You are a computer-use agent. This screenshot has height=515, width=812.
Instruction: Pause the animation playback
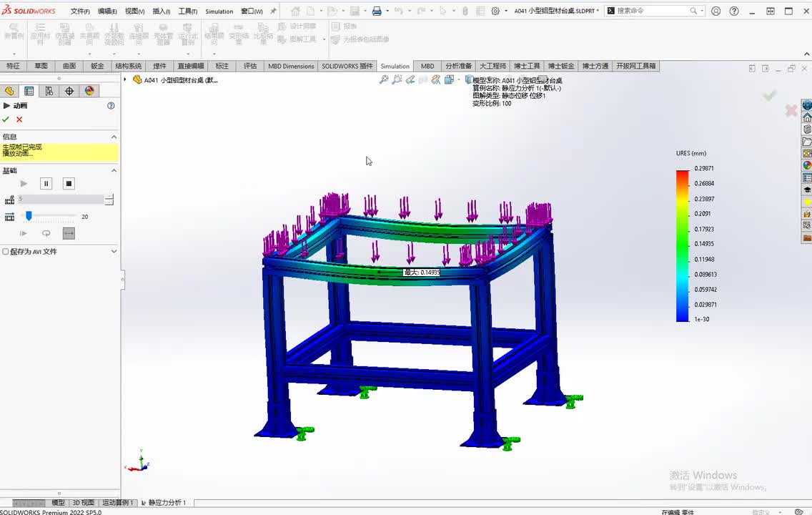46,183
